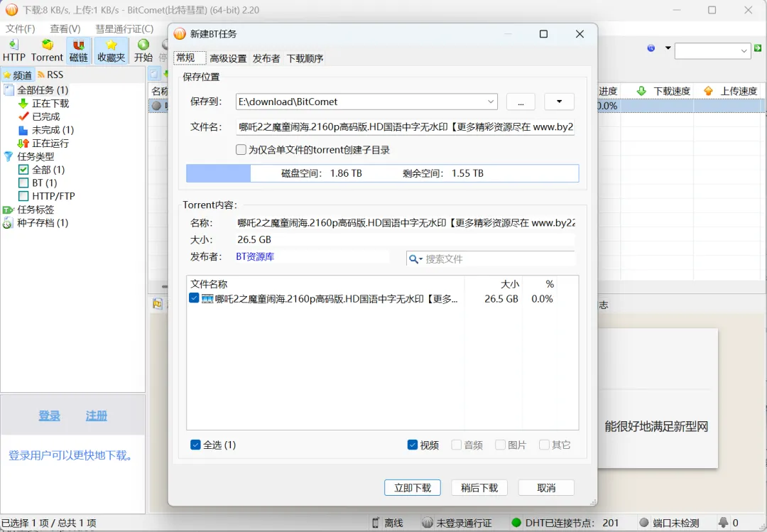Screen dimensions: 767x532
Task: Click the black arrow dropdown button beside browse
Action: pos(559,102)
